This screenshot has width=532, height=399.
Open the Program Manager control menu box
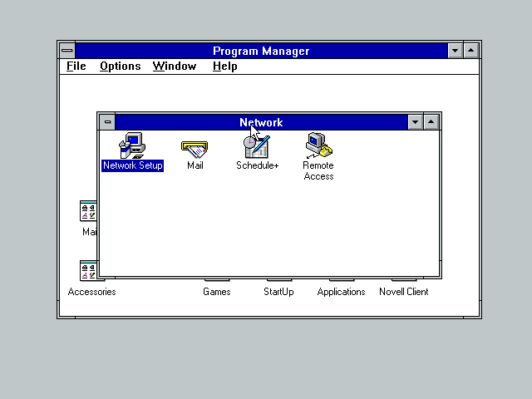coord(67,51)
